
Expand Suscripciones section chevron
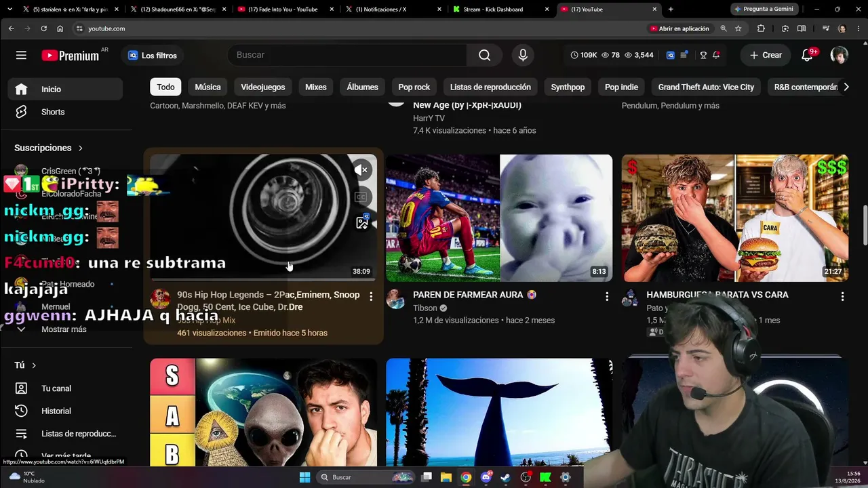pyautogui.click(x=80, y=148)
